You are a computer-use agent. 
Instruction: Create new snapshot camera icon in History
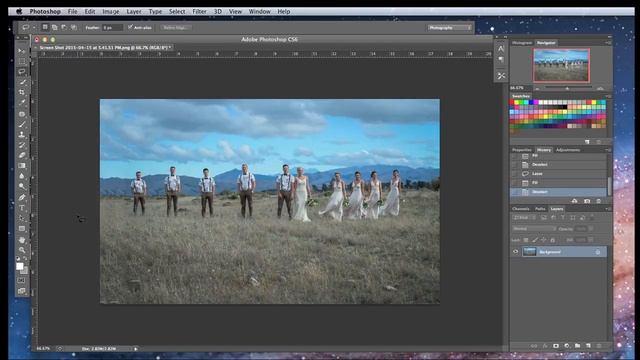click(x=587, y=201)
